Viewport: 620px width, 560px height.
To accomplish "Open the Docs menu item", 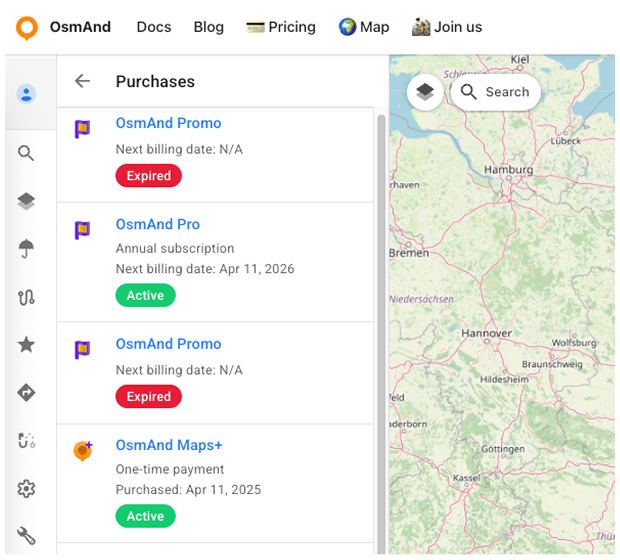I will pos(154,27).
